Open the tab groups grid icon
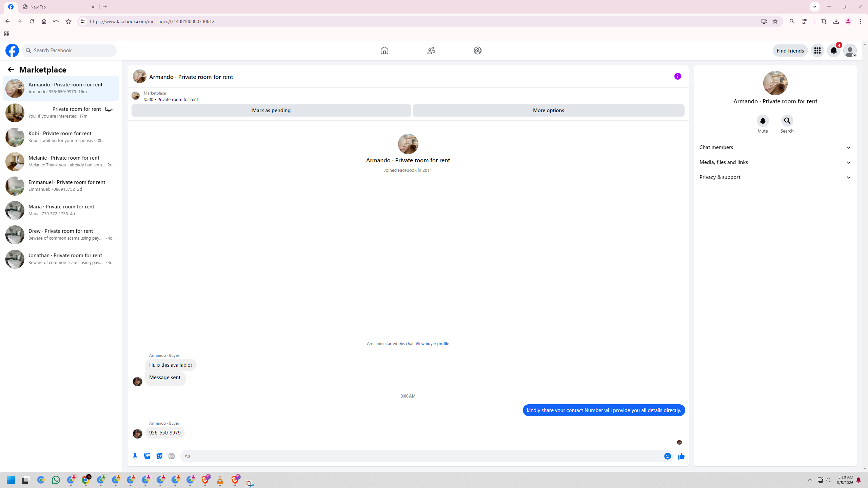868x488 pixels. (7, 34)
